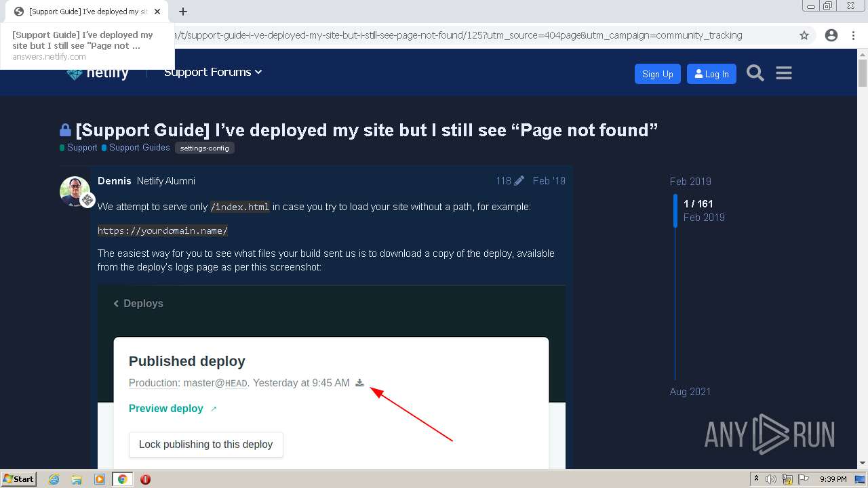Click the Deploys back chevron link
Viewport: 868px width, 488px height.
[x=138, y=304]
